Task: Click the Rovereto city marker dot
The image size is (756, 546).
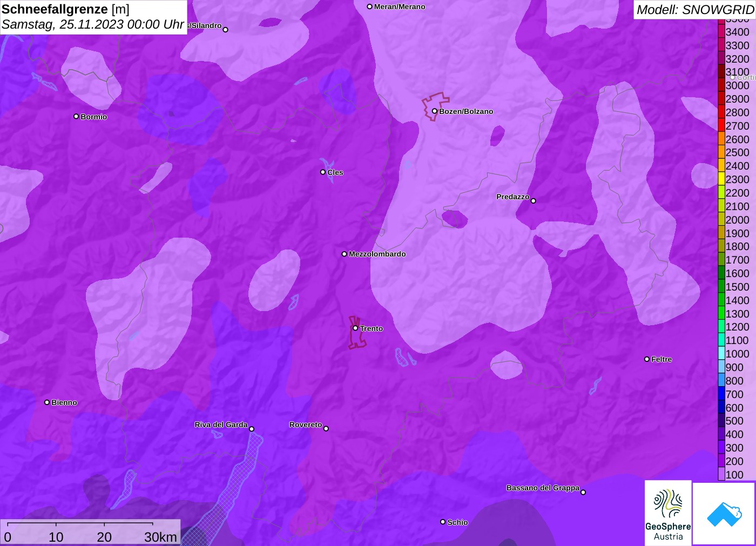Action: [x=326, y=429]
